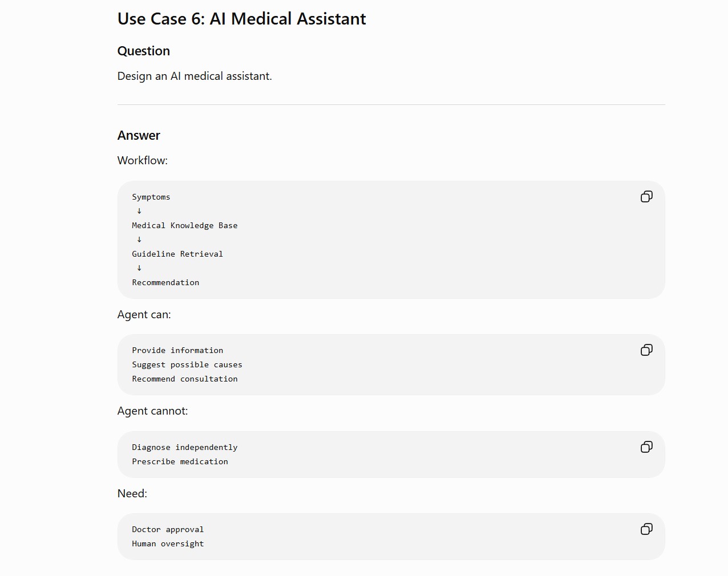Screen dimensions: 728x576
Task: Click 'Recommendation' at the workflow end
Action: coord(165,283)
